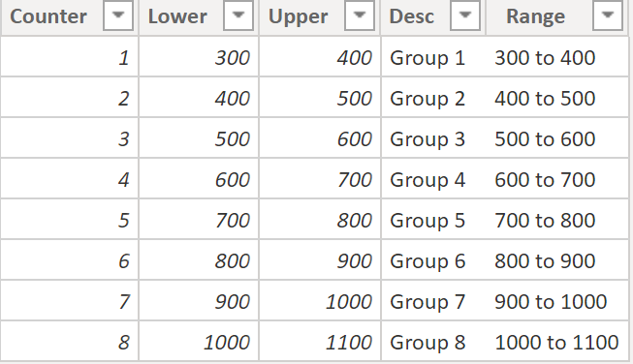Click Upper value 1100 in row 8

(320, 342)
